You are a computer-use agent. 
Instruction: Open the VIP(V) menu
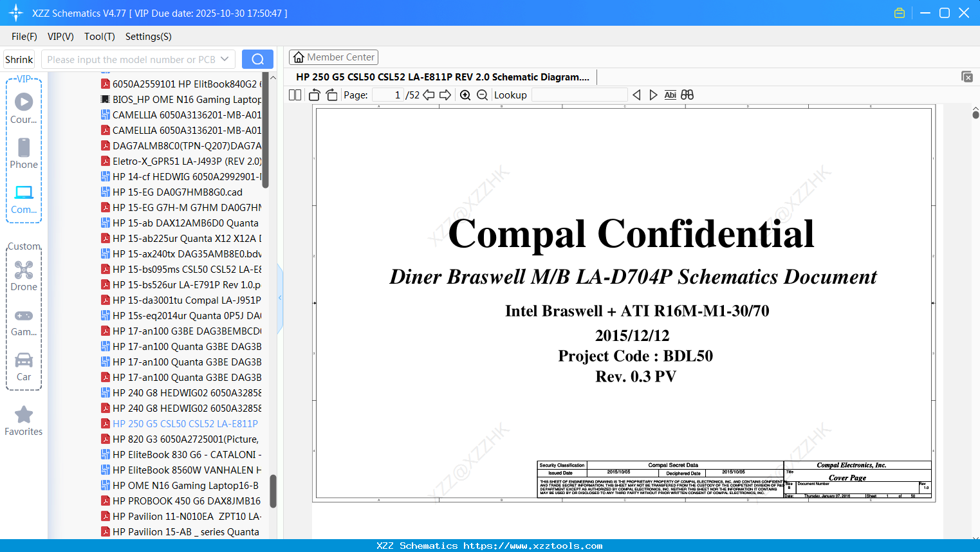(60, 37)
